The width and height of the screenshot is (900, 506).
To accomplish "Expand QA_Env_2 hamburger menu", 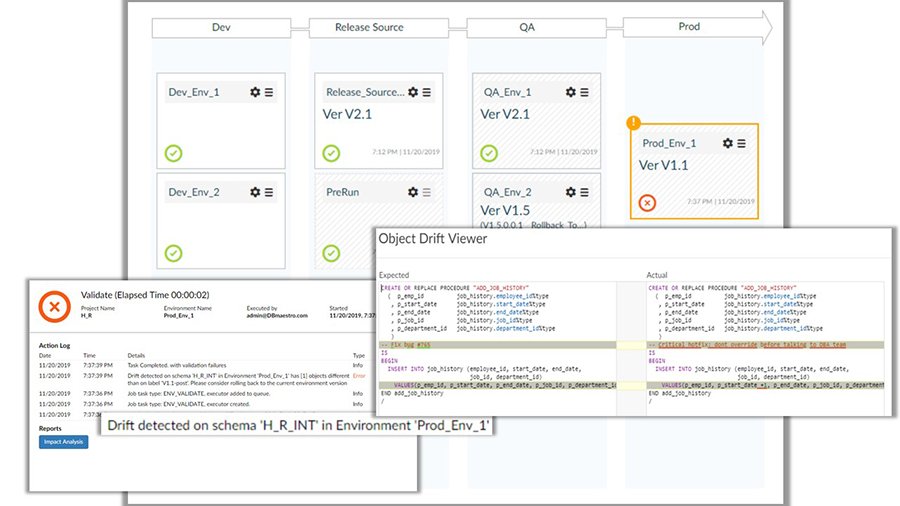I will (x=586, y=191).
